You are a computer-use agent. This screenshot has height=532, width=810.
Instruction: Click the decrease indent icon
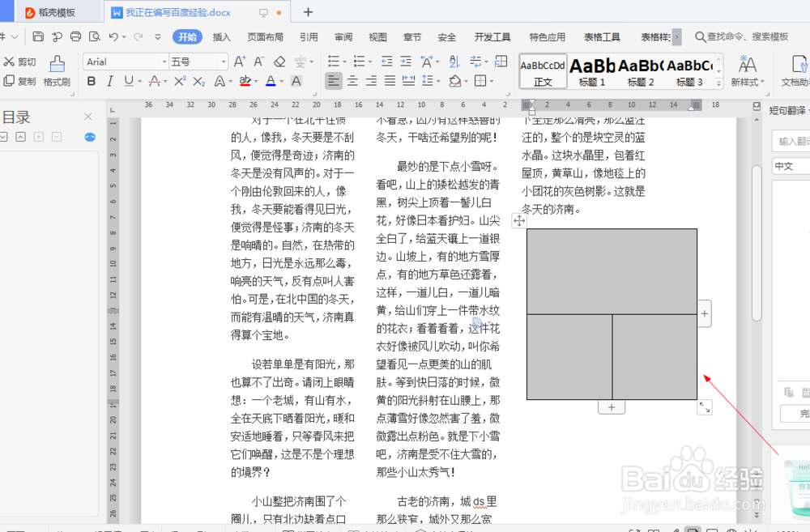pyautogui.click(x=387, y=62)
